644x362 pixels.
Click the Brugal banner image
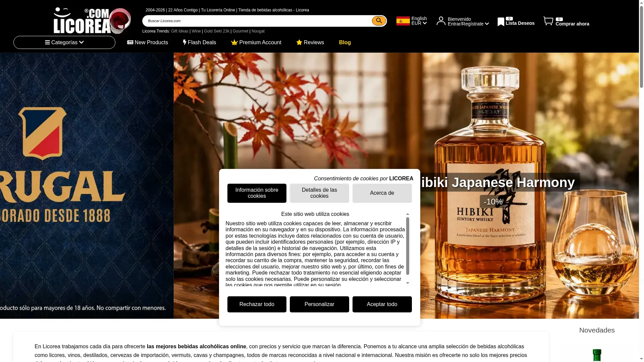[x=87, y=185]
